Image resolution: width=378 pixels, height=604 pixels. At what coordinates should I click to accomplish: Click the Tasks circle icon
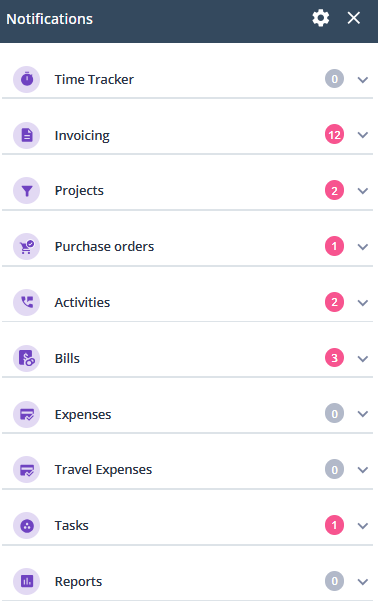tap(27, 525)
